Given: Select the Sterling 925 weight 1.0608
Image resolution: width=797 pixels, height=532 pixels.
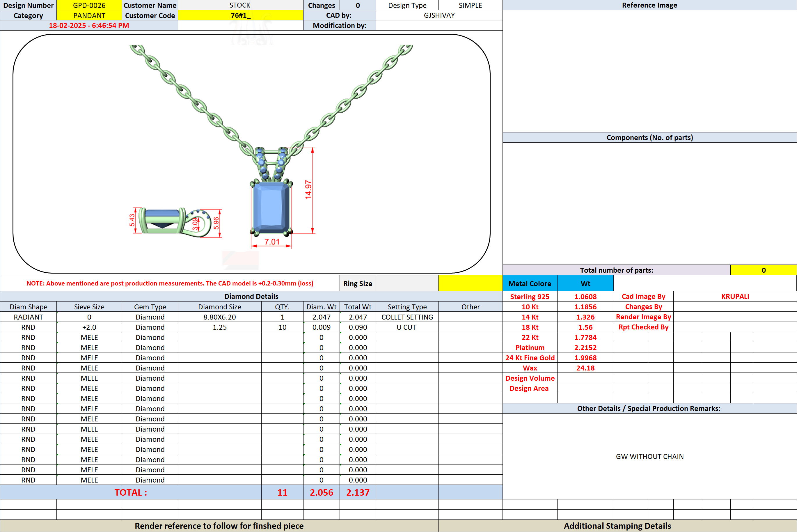Looking at the screenshot, I should [586, 296].
